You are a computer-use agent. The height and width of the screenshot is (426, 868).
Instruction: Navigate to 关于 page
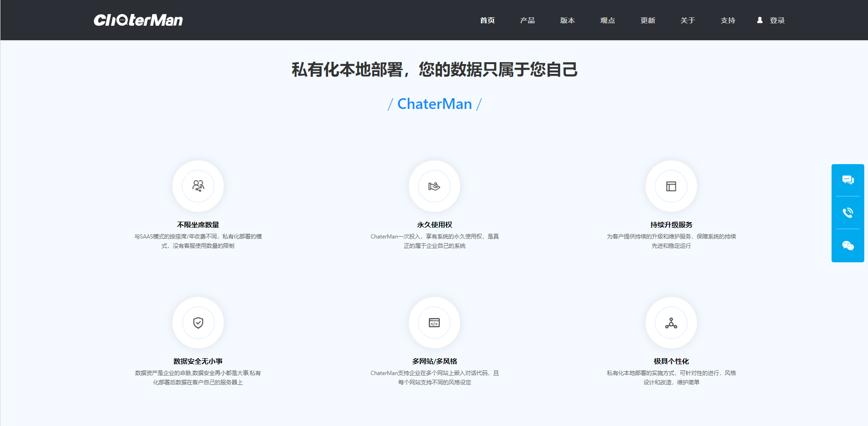click(688, 20)
